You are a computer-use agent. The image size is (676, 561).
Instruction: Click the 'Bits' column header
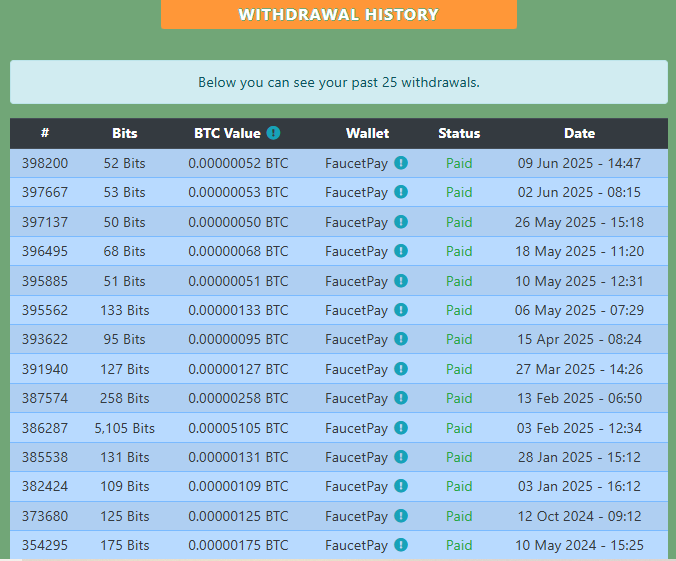pos(125,133)
